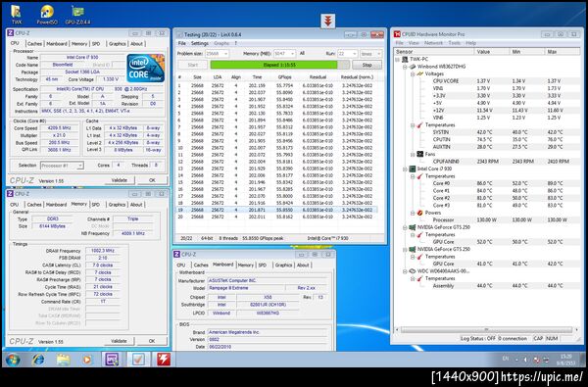Viewport: 588px width, 387px height.
Task: Click the Intel Core i7 logo in CPU-Z
Action: 145,69
